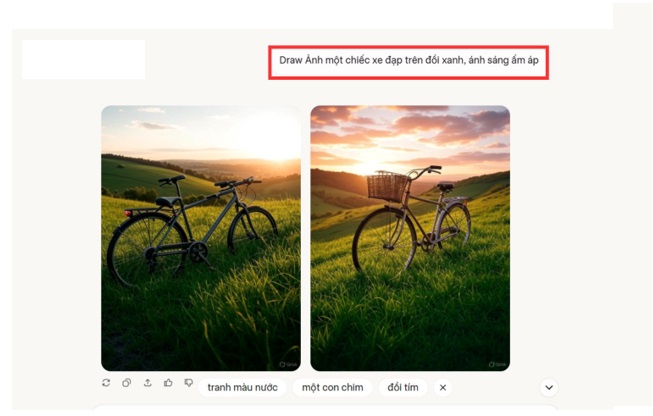Click the Grok watermark on the right image

click(497, 364)
